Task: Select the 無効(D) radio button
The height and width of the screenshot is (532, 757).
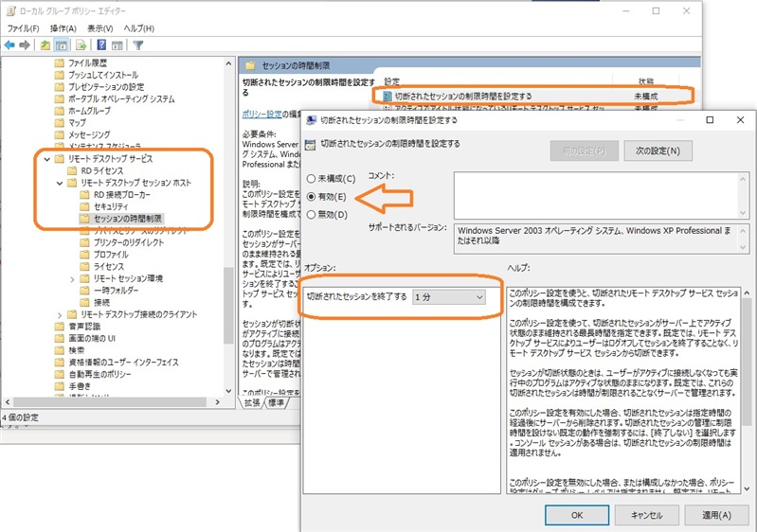Action: (x=312, y=215)
